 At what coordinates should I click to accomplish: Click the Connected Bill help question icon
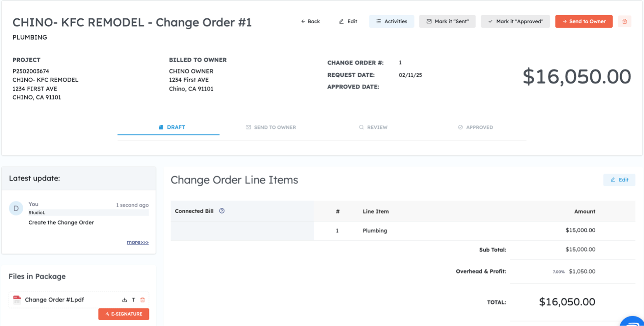222,211
